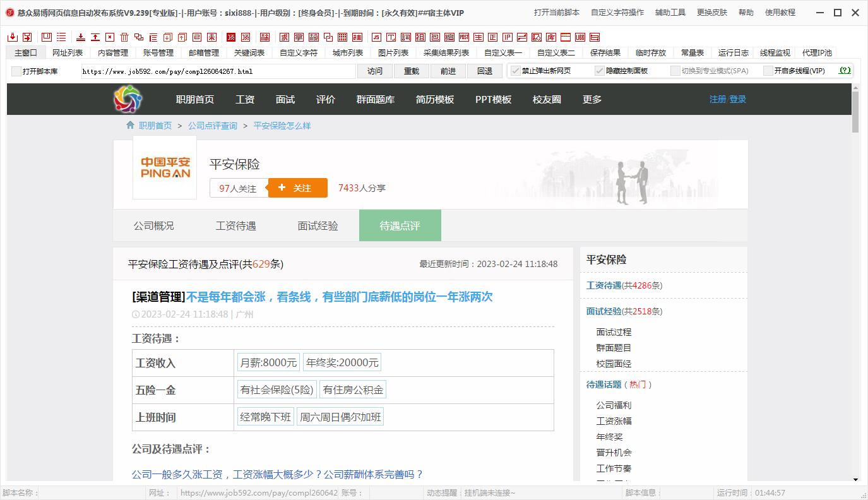The width and height of the screenshot is (868, 500).
Task: Click the upload-arrow icon in the toolbar
Action: (x=95, y=37)
